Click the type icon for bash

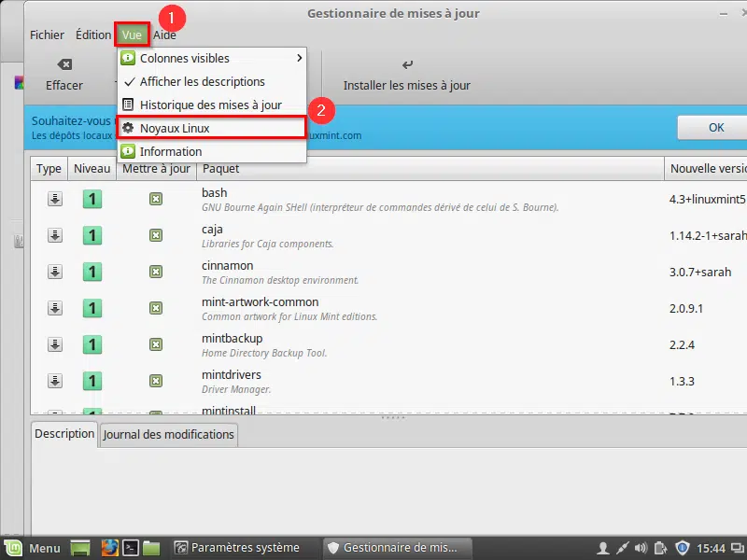tap(55, 199)
